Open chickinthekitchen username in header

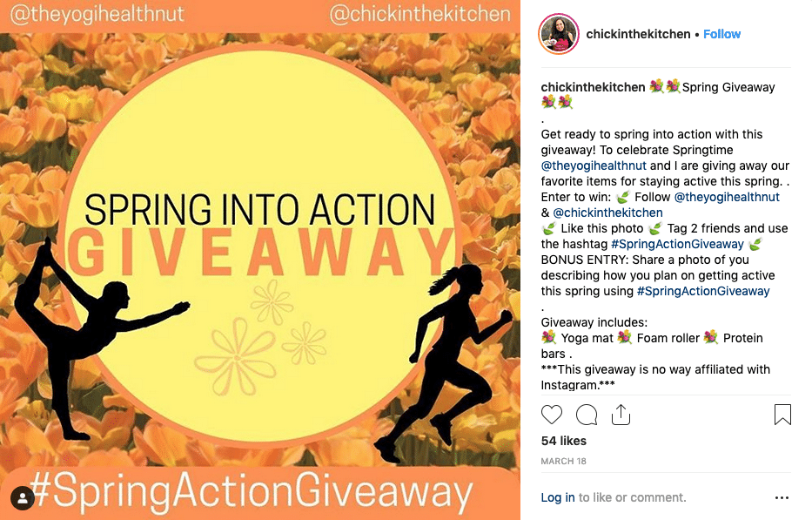point(638,34)
